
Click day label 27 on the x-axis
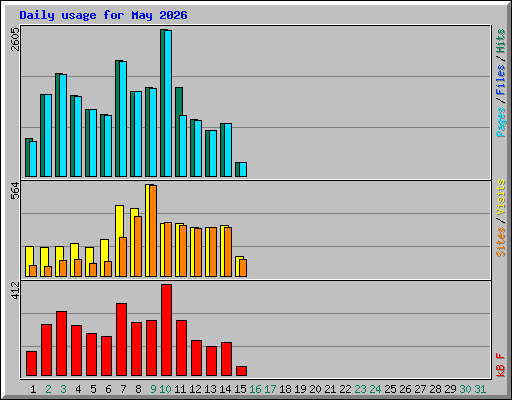(x=420, y=389)
